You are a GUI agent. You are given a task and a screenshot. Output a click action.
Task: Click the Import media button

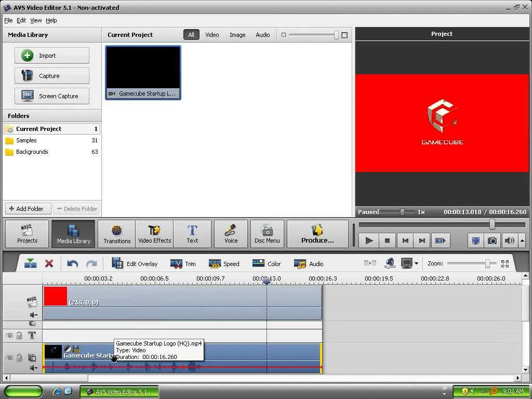coord(52,56)
